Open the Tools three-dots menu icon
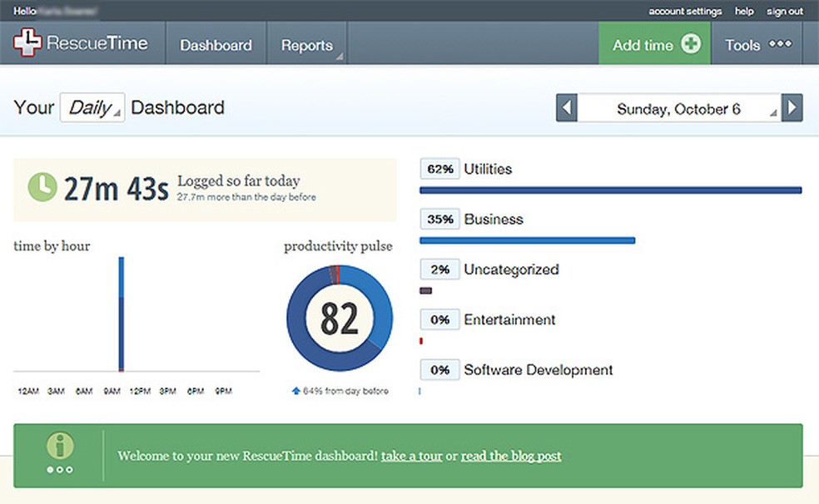The image size is (819, 504). (780, 45)
